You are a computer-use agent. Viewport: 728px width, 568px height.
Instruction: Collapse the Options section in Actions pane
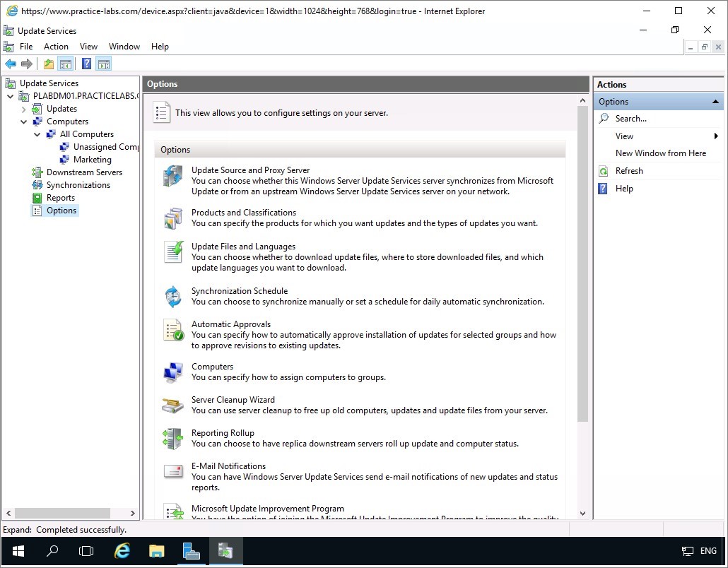click(715, 102)
